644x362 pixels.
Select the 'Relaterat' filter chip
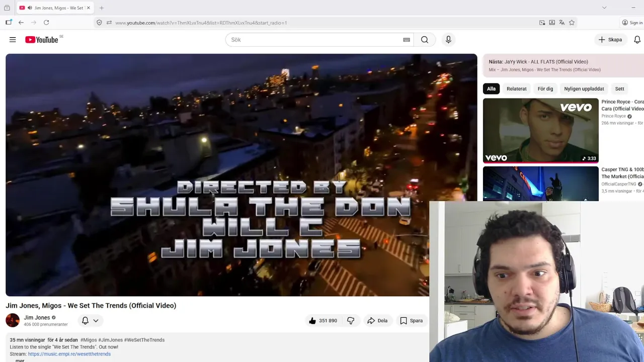coord(516,89)
